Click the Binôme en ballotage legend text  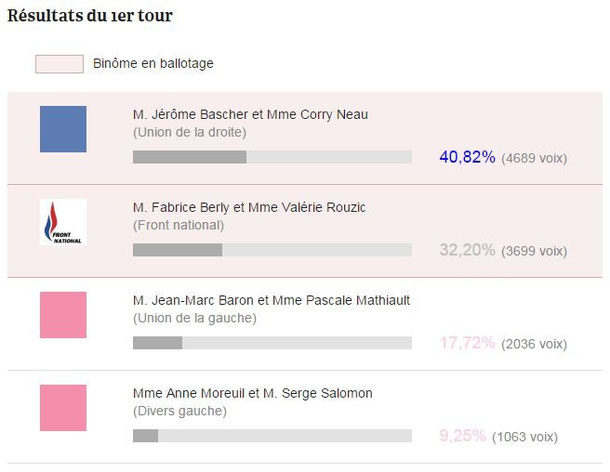(x=153, y=63)
